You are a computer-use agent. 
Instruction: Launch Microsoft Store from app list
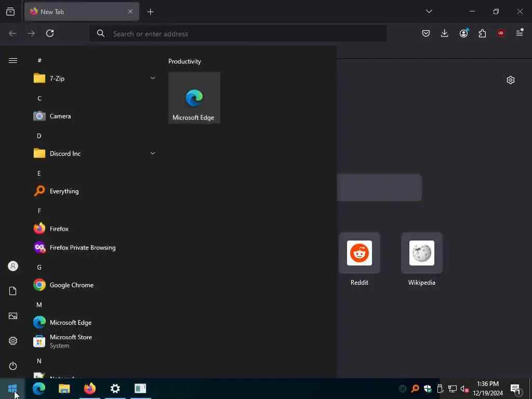[95, 341]
